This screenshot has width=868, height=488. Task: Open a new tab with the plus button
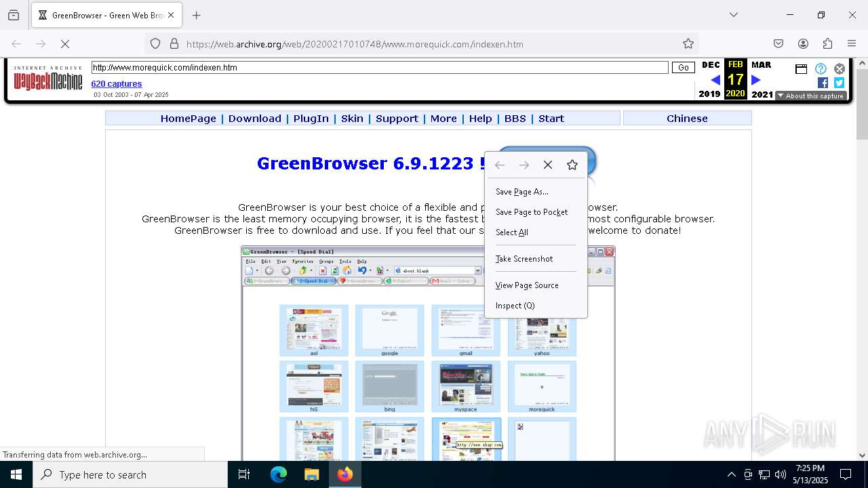coord(197,15)
